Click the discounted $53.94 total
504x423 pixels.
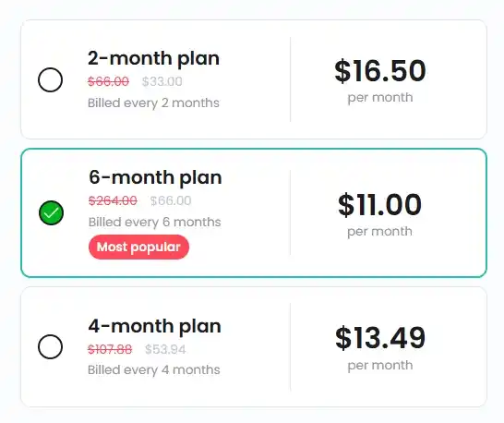coord(165,349)
